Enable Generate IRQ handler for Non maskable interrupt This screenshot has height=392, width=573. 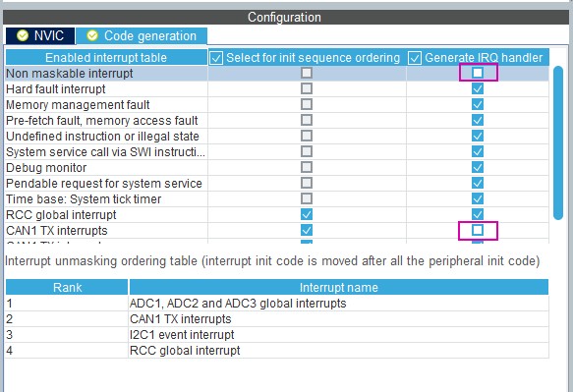[478, 73]
